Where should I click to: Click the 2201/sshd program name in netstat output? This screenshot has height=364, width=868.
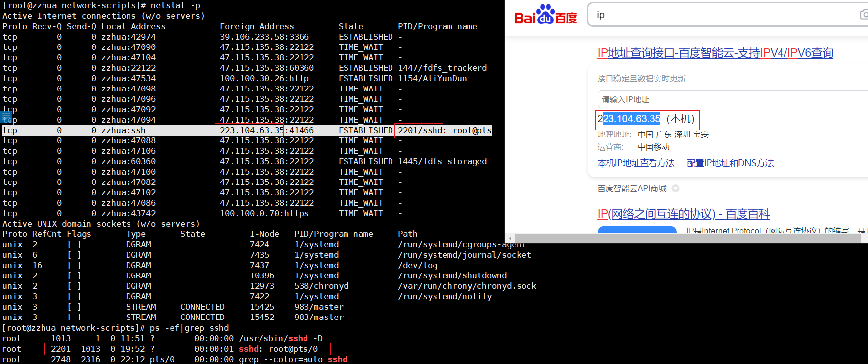coord(420,130)
